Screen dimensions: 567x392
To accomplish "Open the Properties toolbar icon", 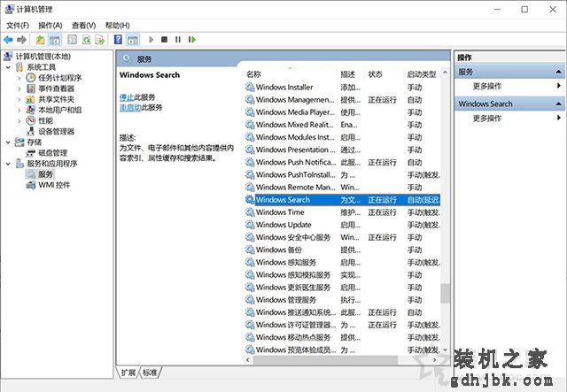I will click(x=72, y=40).
